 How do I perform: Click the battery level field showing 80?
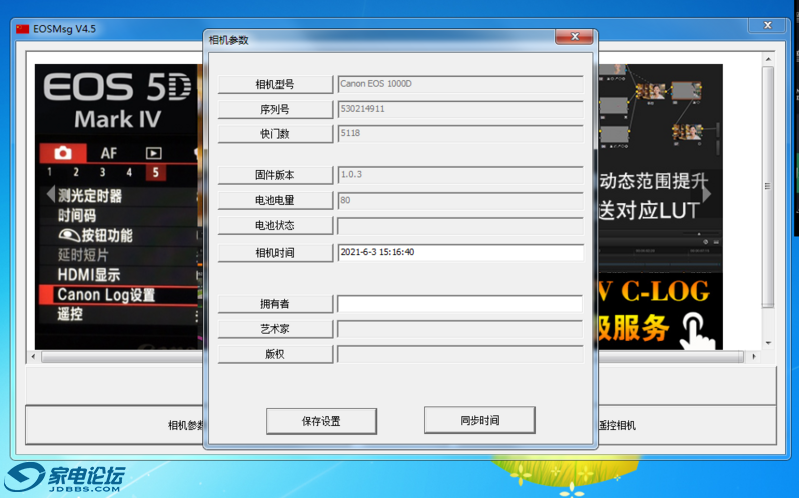tap(461, 200)
